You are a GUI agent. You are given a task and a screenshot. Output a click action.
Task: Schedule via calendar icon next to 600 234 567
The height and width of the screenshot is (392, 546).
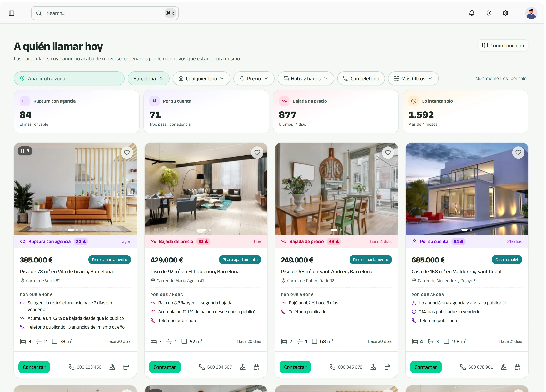(257, 367)
